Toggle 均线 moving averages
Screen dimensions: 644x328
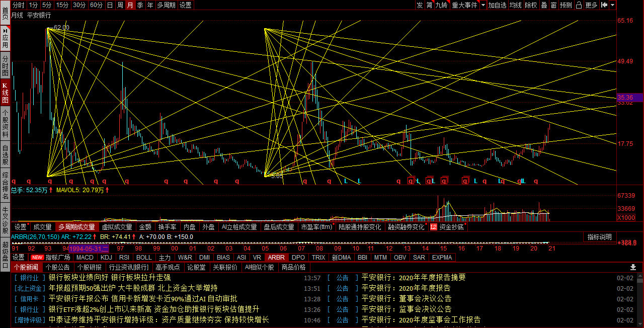coord(516,5)
